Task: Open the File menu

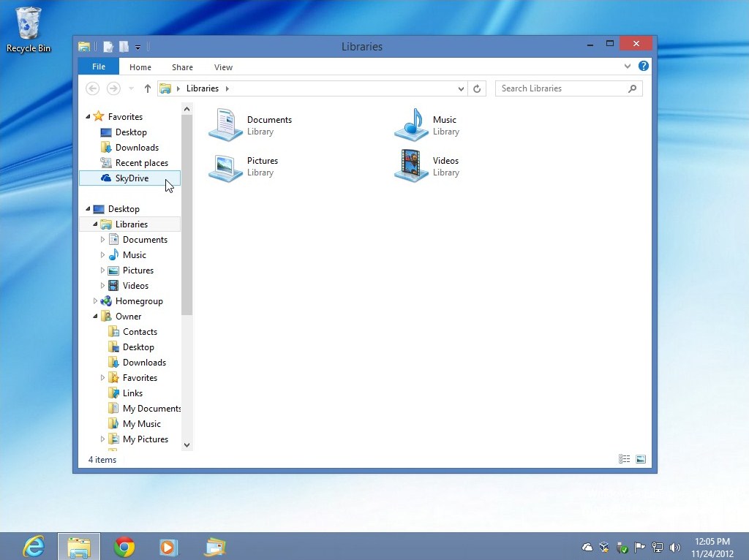Action: 99,67
